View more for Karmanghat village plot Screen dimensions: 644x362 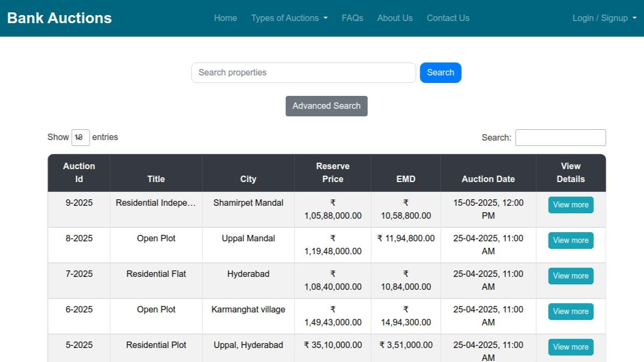[x=571, y=311]
